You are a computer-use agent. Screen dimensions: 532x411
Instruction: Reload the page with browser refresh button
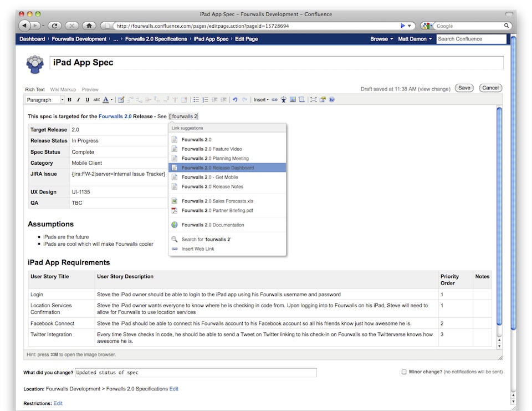coord(54,26)
